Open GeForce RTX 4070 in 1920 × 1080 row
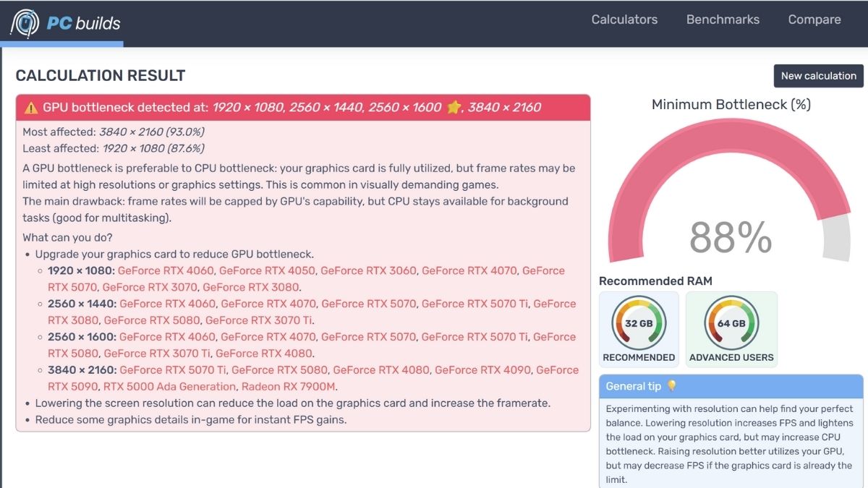Image resolution: width=868 pixels, height=488 pixels. [469, 270]
